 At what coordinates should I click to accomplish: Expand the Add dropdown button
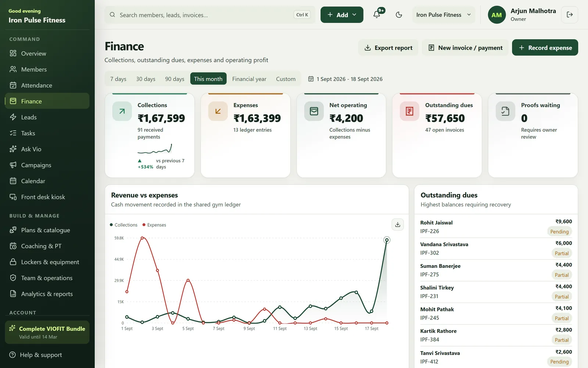click(x=342, y=15)
